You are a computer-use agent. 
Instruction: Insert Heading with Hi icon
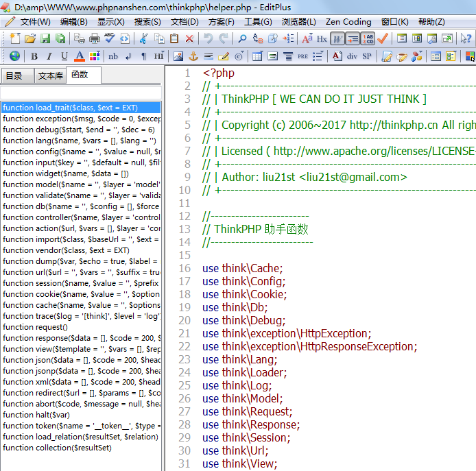pyautogui.click(x=158, y=56)
